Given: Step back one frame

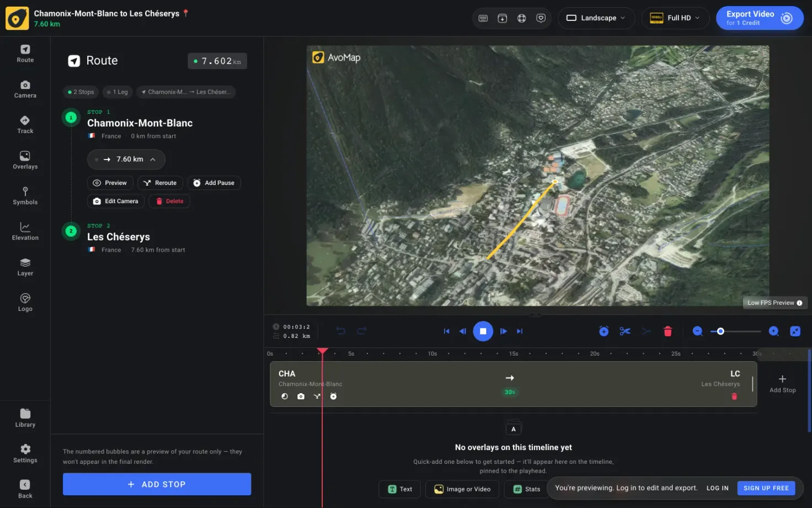Looking at the screenshot, I should tap(463, 331).
